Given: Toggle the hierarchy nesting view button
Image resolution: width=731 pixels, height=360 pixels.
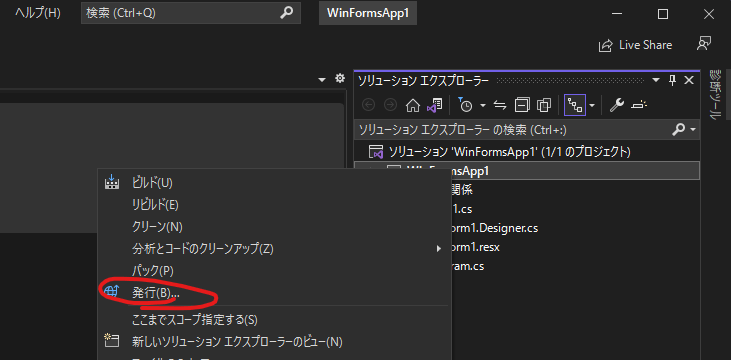Looking at the screenshot, I should [575, 105].
